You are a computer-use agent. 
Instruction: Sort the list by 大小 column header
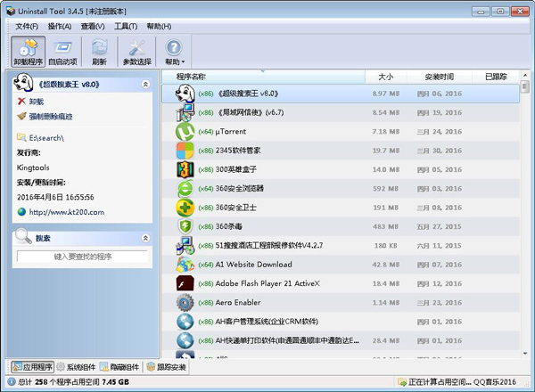[385, 78]
